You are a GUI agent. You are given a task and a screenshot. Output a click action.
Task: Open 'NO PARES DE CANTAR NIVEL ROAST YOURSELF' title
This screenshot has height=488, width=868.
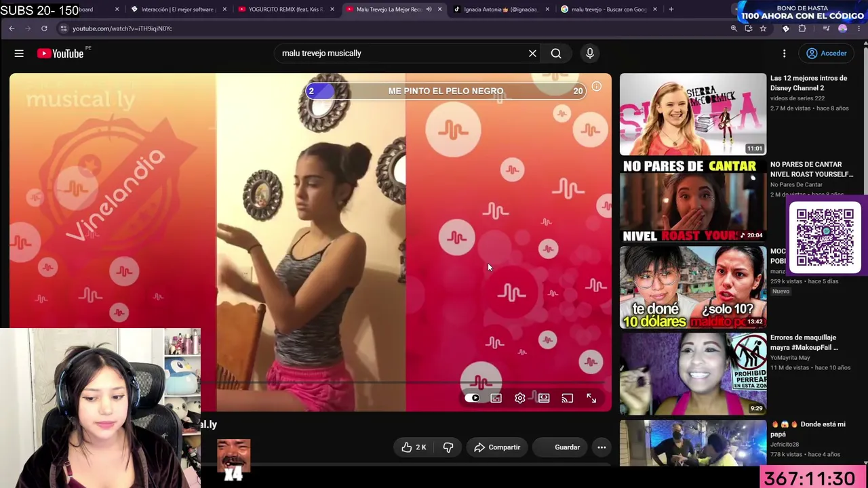point(811,169)
